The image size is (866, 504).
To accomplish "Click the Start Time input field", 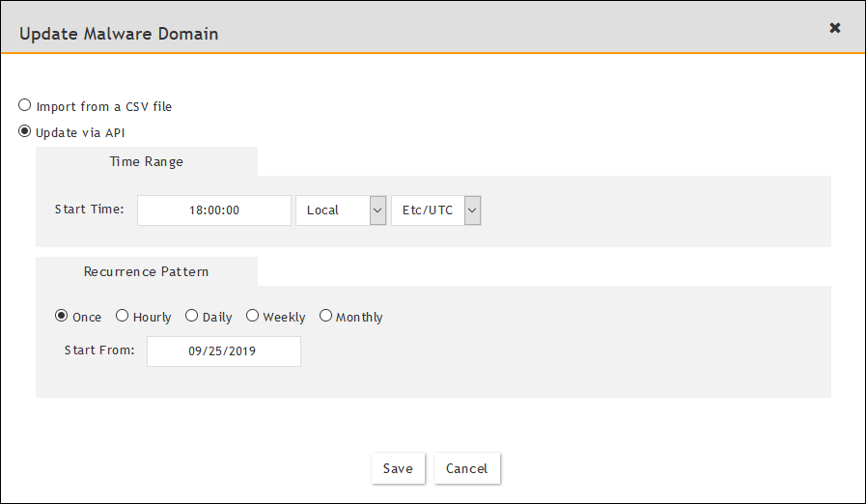I will point(214,210).
